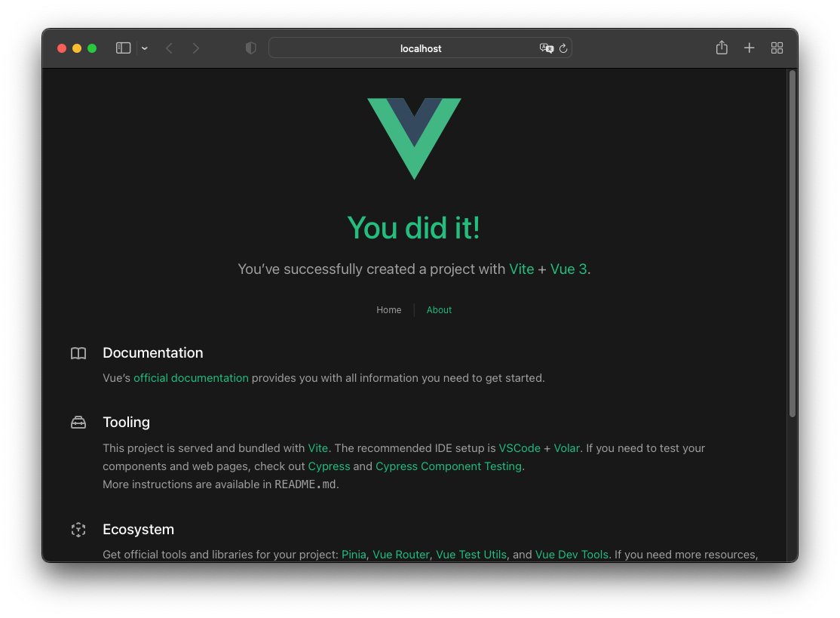Open the Vite link in the subtitle
The height and width of the screenshot is (618, 840).
click(x=521, y=269)
